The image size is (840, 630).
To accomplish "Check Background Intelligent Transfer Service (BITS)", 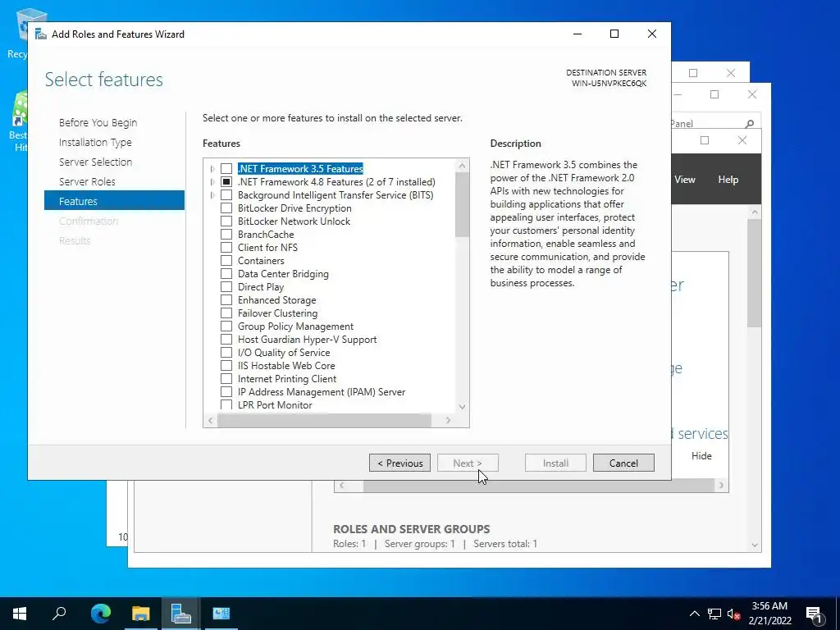I will click(226, 195).
